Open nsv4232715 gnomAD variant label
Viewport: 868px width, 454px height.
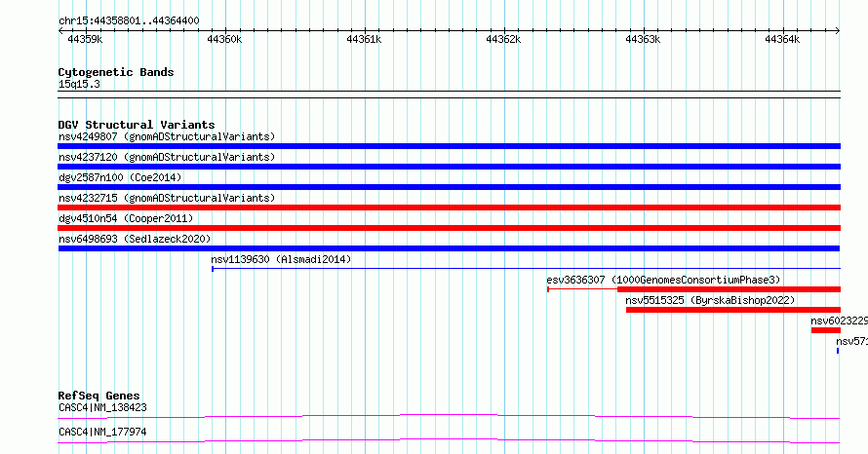(167, 198)
